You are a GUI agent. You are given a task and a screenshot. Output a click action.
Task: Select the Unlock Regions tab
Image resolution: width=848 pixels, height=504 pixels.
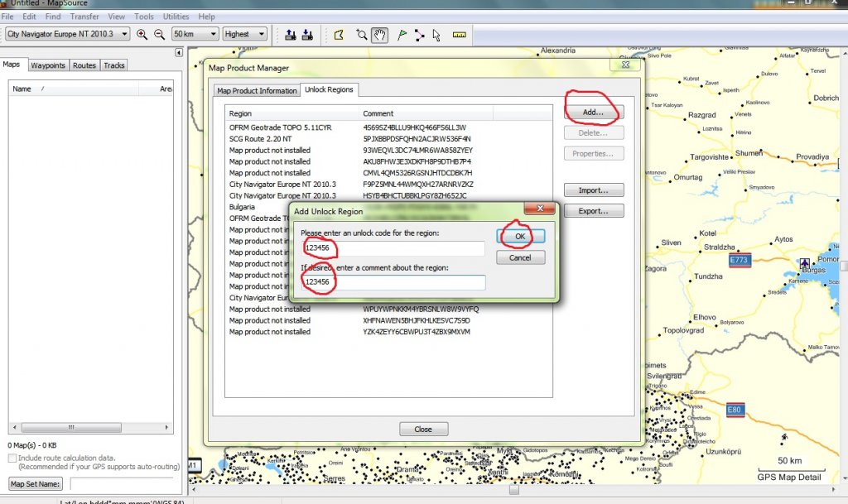tap(329, 89)
